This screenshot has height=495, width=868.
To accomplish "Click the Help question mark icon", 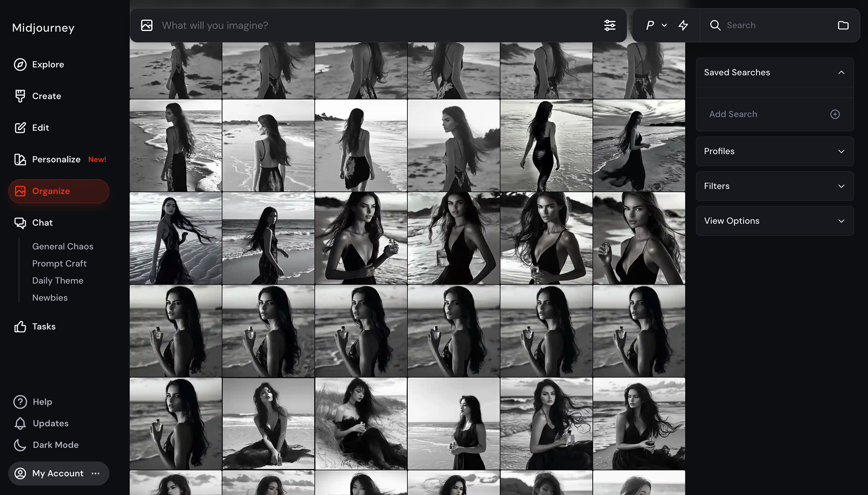I will click(x=20, y=402).
